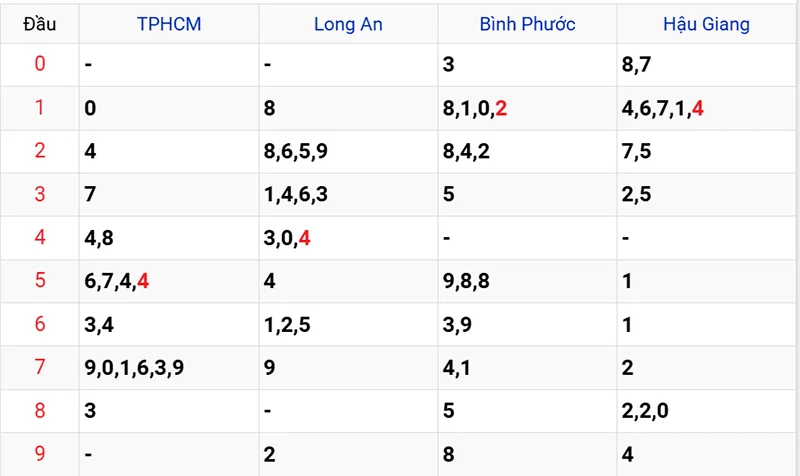The height and width of the screenshot is (476, 800).
Task: Select the Hậu Giang cell showing 4,6,7,1,4
Action: (662, 108)
